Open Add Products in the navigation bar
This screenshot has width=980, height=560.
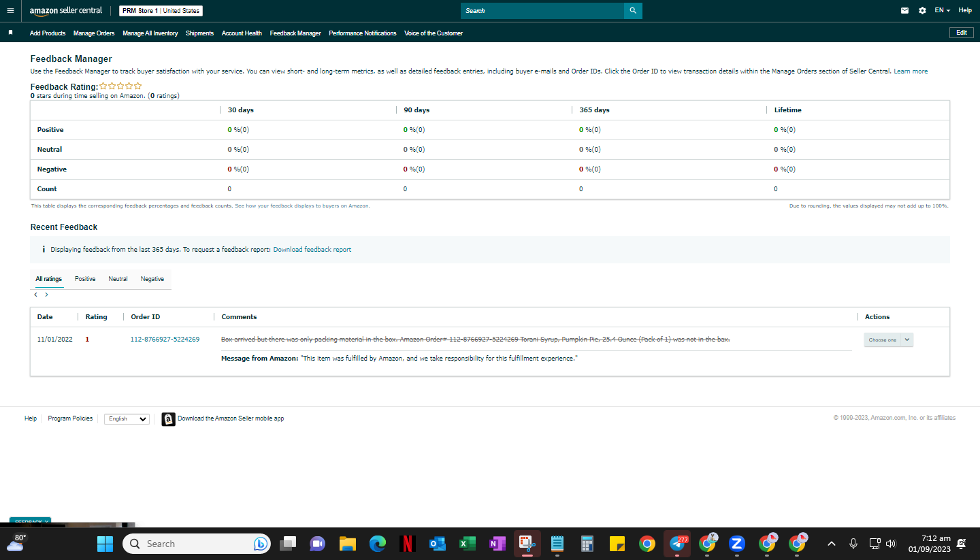tap(48, 33)
